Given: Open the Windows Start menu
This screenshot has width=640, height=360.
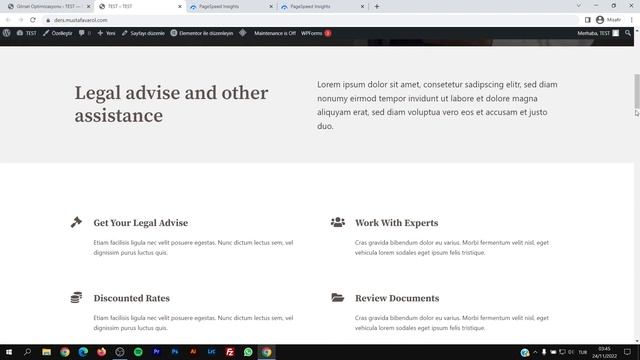Looking at the screenshot, I should (9, 352).
